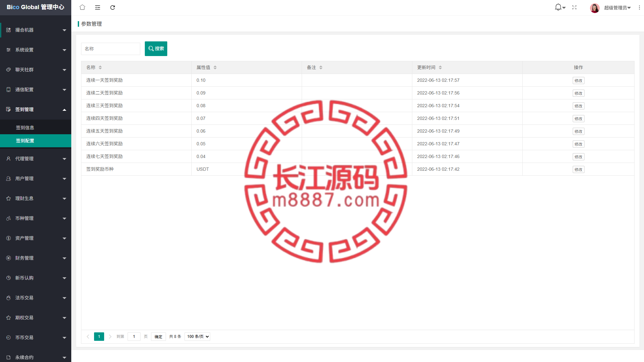The image size is (644, 362).
Task: Open the 财务管理 menu
Action: (x=36, y=258)
